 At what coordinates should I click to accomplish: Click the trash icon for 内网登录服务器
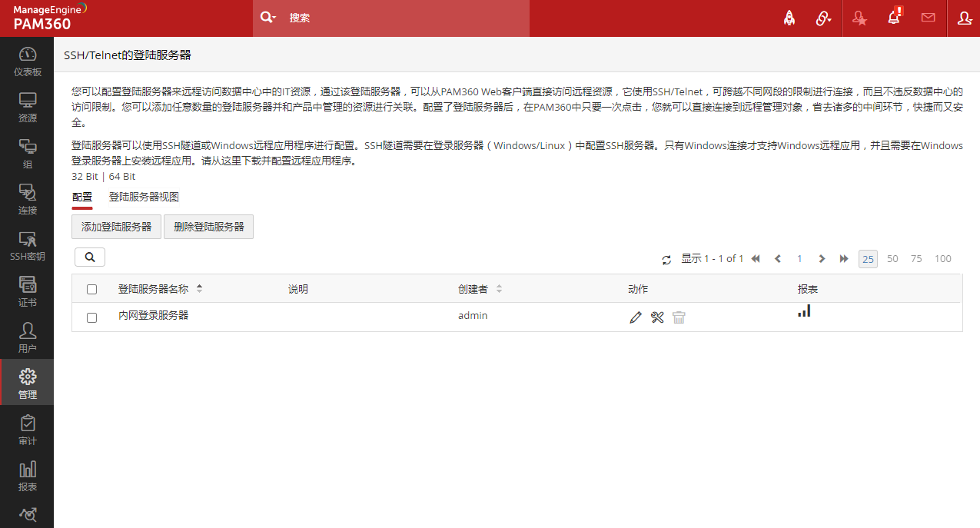tap(679, 317)
